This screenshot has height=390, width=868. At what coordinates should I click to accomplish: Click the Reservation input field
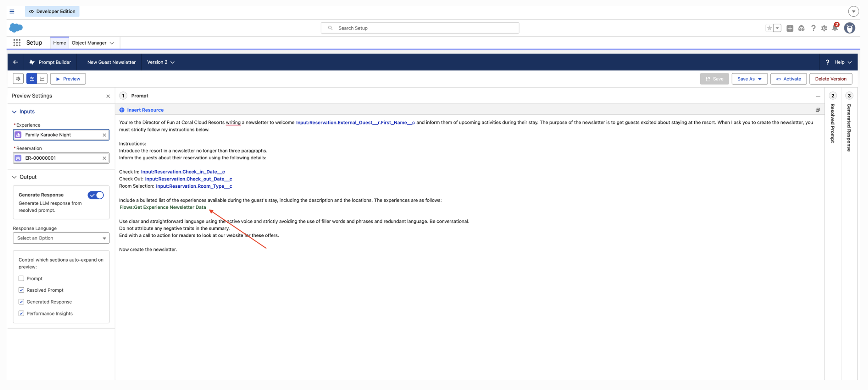pos(61,158)
